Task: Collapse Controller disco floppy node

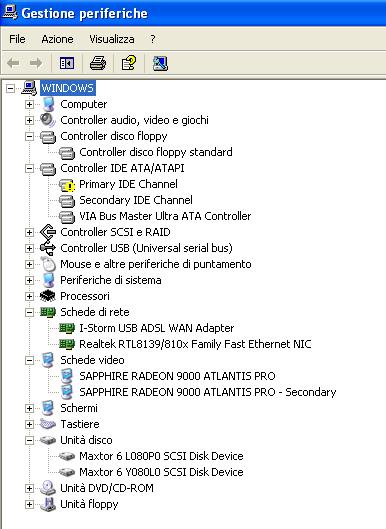Action: (x=29, y=137)
